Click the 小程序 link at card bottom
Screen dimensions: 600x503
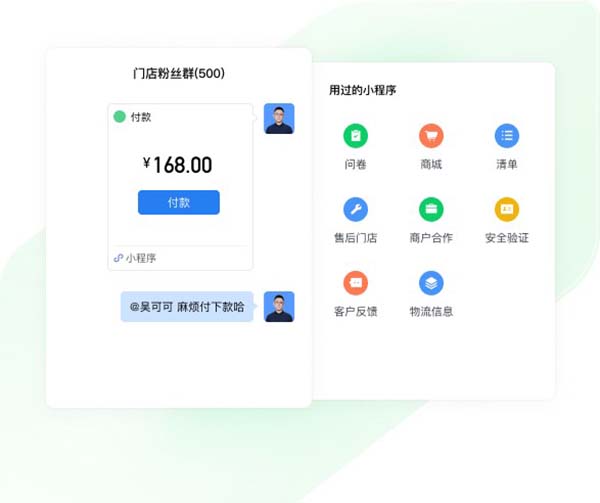click(141, 258)
